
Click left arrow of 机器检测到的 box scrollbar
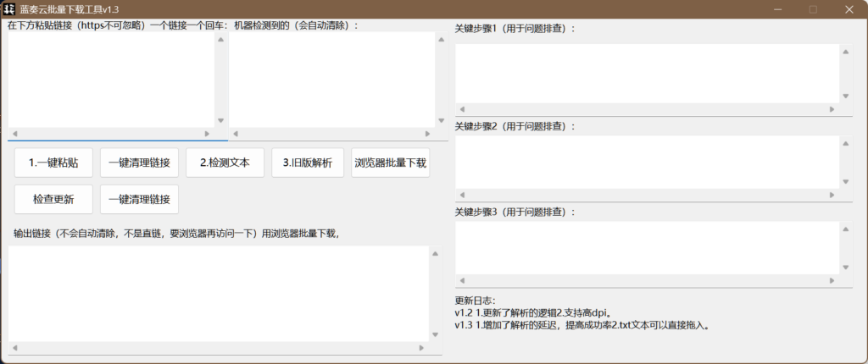tap(236, 134)
